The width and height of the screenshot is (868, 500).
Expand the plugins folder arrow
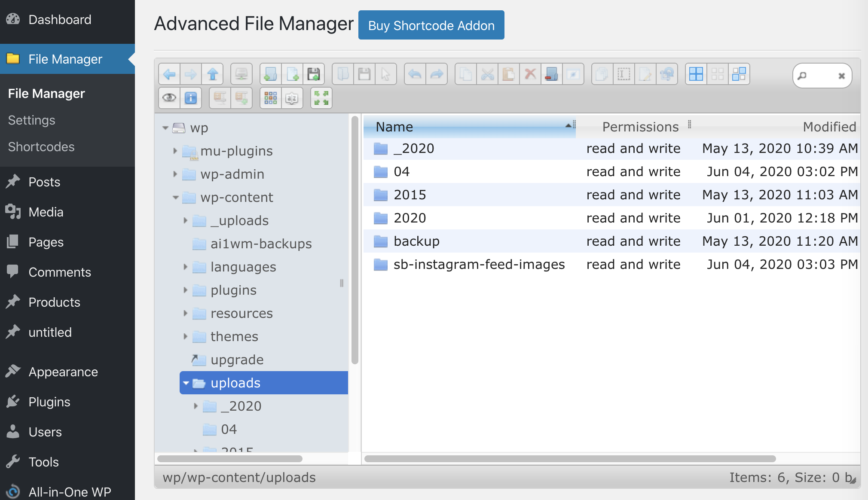[185, 290]
